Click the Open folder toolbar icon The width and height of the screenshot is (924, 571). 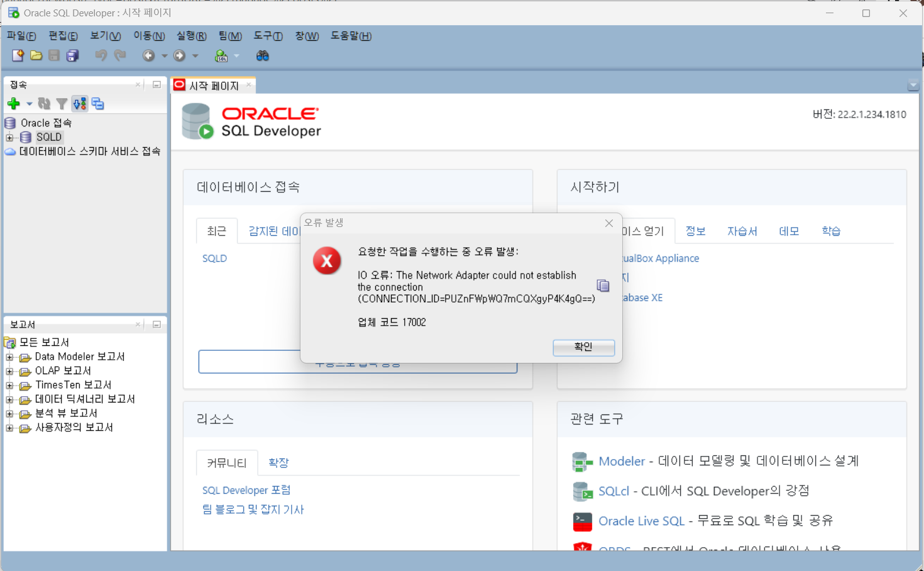tap(36, 55)
